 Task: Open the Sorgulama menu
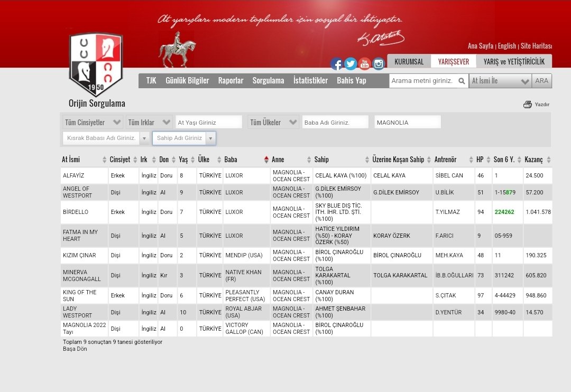coord(269,80)
